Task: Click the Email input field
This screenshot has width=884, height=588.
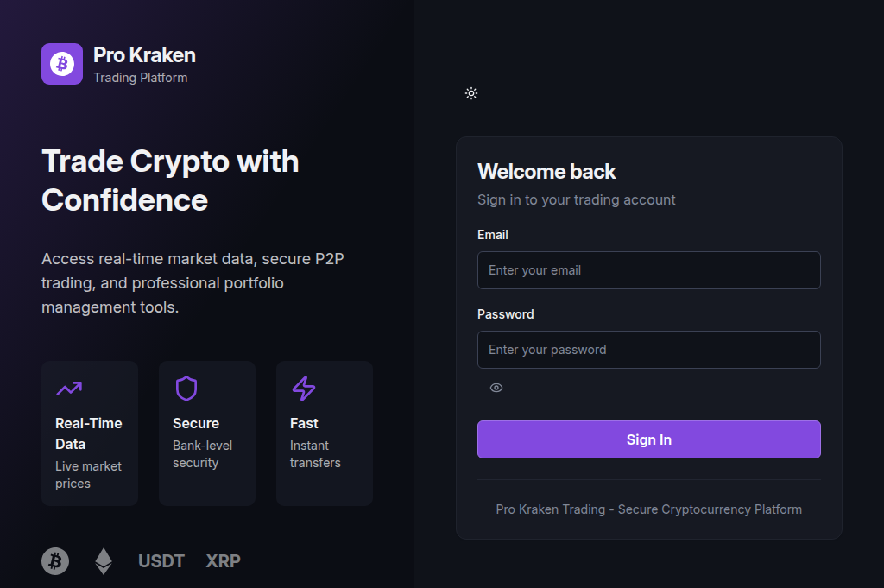Action: [648, 270]
